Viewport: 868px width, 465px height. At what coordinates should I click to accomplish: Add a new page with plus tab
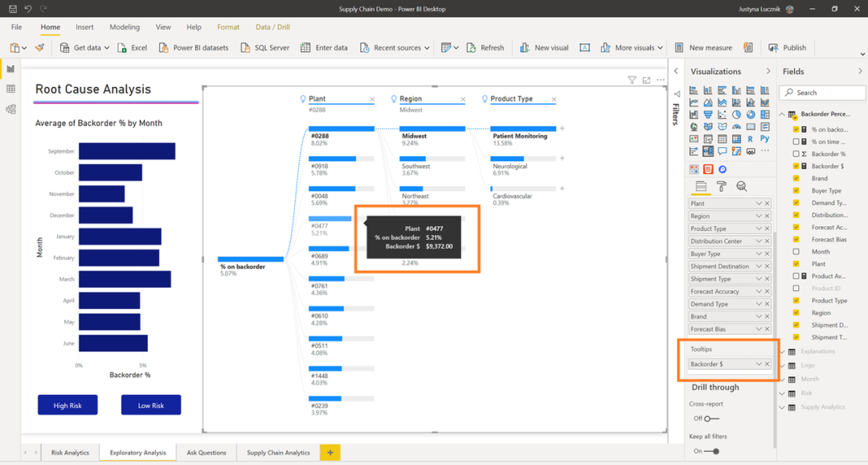pyautogui.click(x=330, y=452)
